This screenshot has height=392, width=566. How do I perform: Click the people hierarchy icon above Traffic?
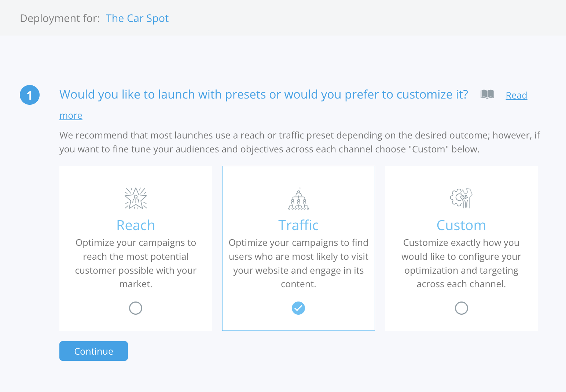(298, 199)
